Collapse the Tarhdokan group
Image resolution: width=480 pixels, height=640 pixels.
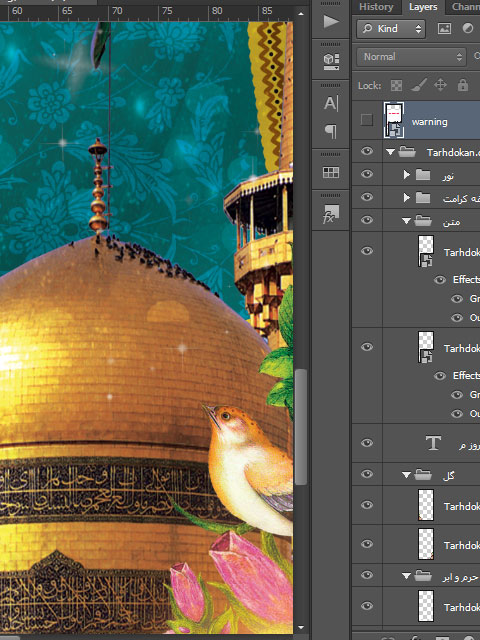point(390,152)
